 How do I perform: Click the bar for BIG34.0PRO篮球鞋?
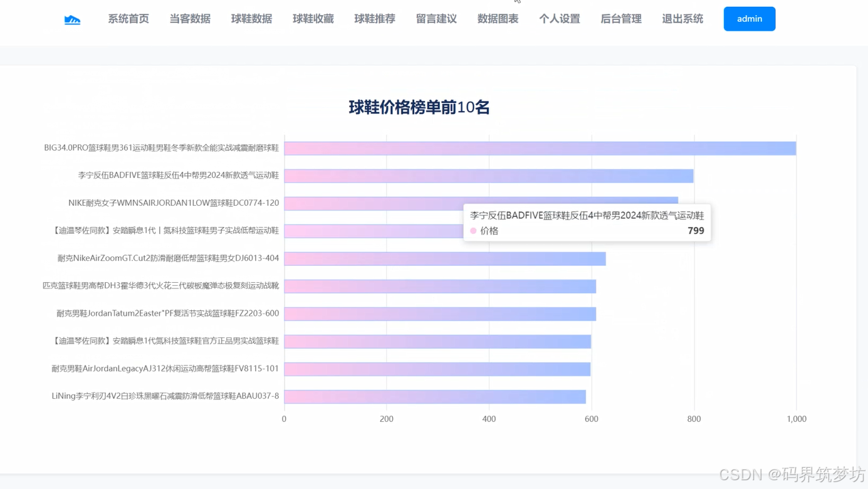(540, 149)
